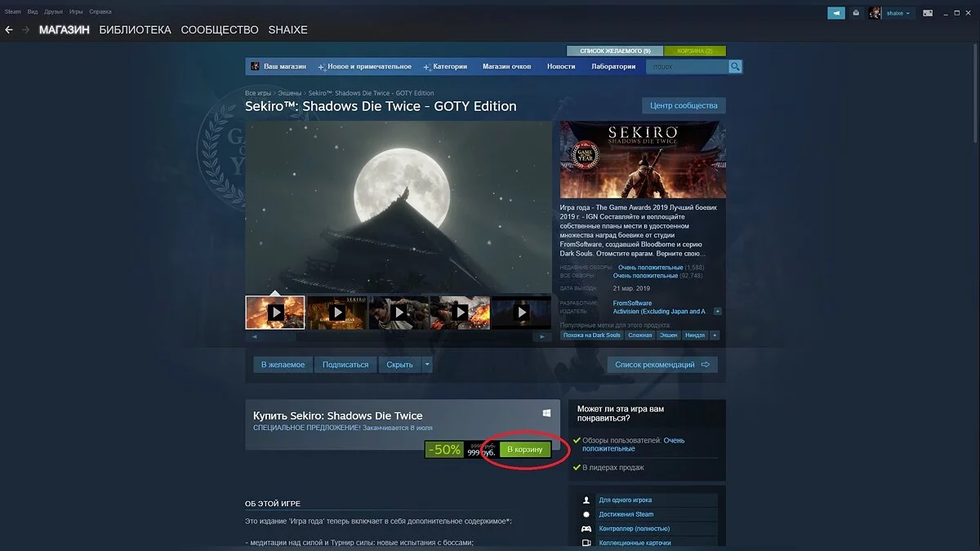The height and width of the screenshot is (551, 980).
Task: Expand Категории menu
Action: click(x=445, y=66)
